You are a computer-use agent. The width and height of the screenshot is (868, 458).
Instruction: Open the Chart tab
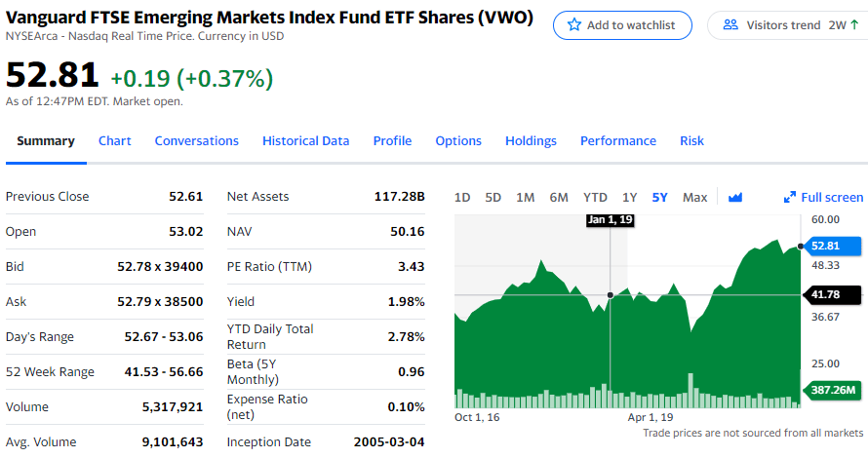coord(115,140)
